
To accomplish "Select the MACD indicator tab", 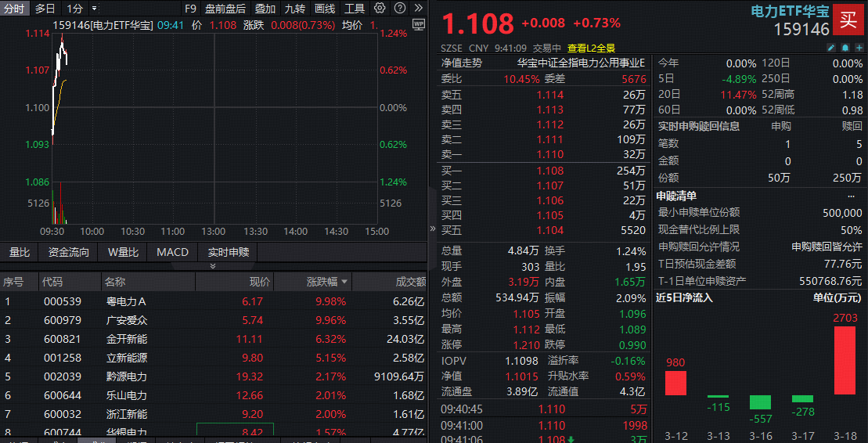I will [x=172, y=252].
